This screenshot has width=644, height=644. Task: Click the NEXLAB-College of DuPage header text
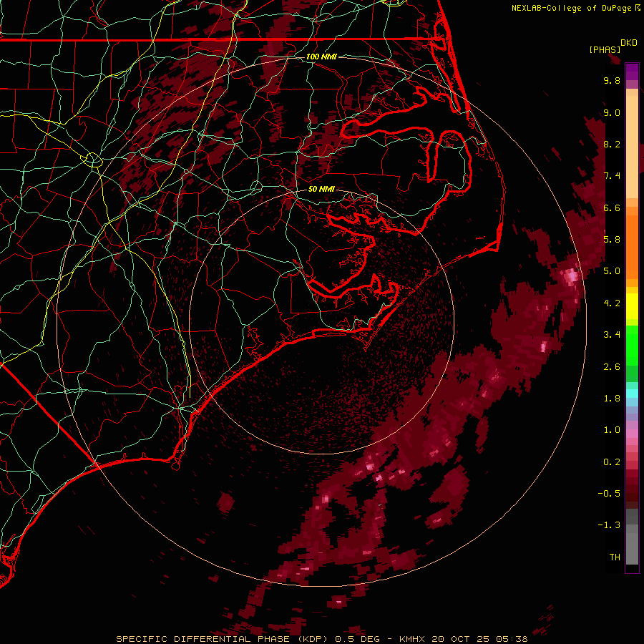[x=572, y=8]
